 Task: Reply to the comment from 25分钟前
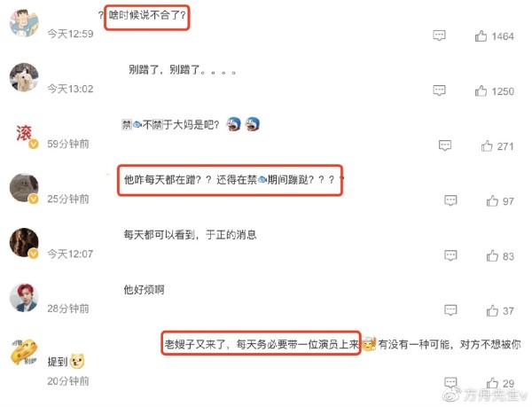point(450,200)
